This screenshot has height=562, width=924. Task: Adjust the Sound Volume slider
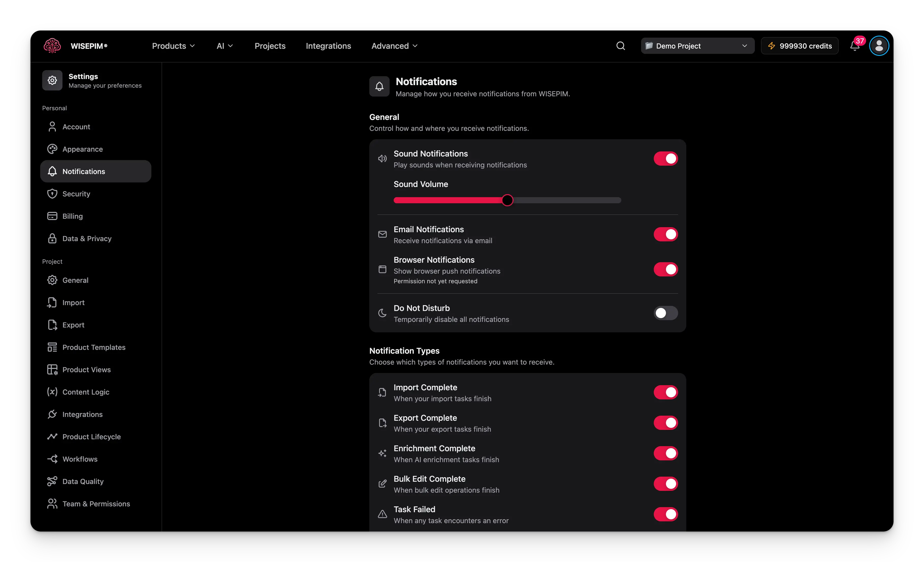pyautogui.click(x=507, y=200)
